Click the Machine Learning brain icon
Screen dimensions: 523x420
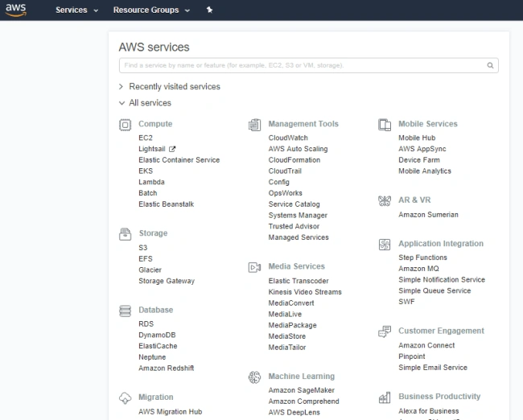pyautogui.click(x=254, y=377)
